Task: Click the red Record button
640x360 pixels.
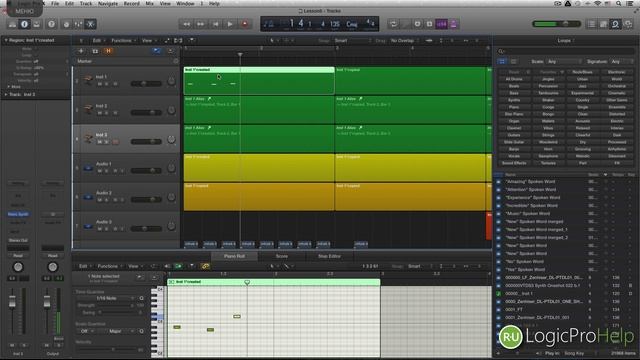Action: (245, 24)
